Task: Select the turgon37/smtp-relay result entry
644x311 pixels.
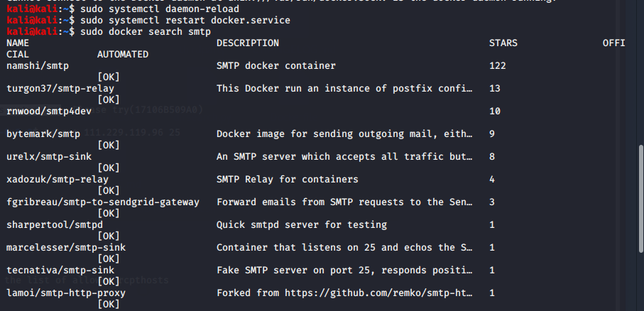Action: 60,89
